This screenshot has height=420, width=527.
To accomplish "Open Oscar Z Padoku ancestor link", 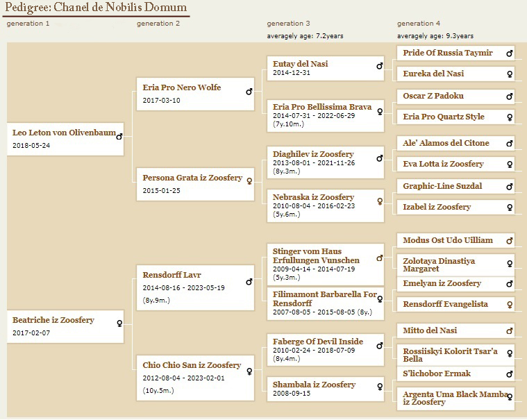I will pos(433,96).
